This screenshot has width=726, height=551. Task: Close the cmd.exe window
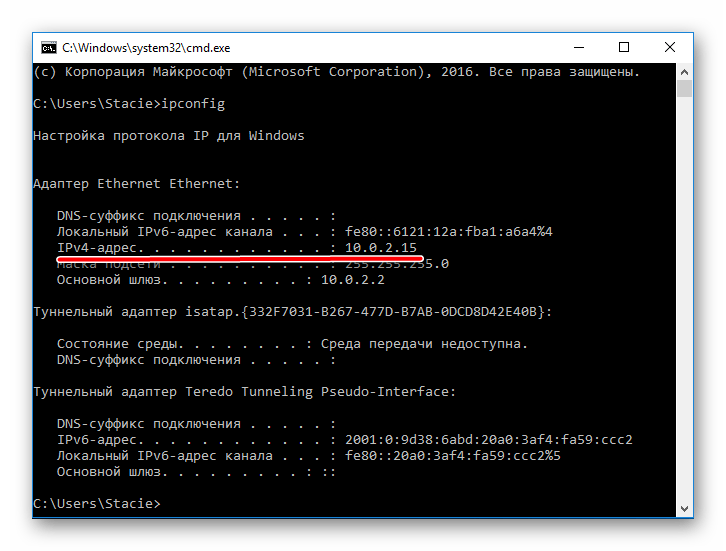pos(670,47)
